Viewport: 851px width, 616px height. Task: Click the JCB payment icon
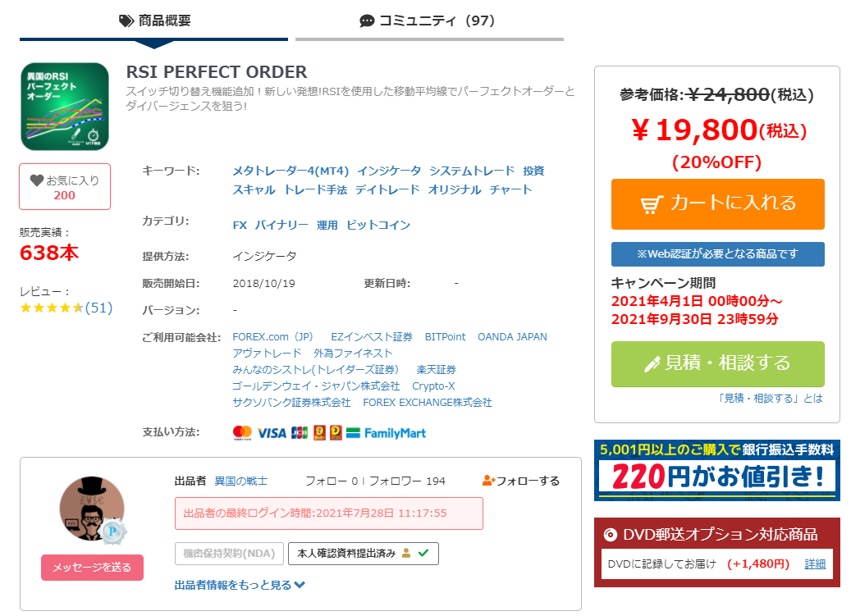tap(299, 432)
